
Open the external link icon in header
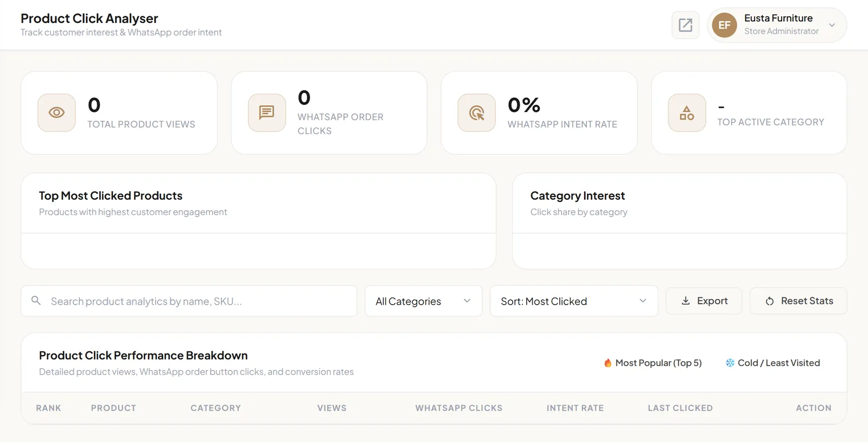(x=685, y=25)
